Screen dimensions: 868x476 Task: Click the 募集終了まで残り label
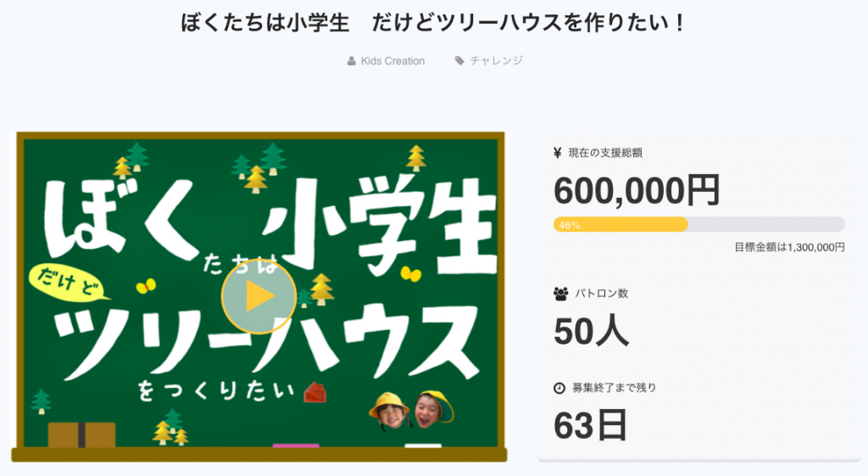click(615, 388)
